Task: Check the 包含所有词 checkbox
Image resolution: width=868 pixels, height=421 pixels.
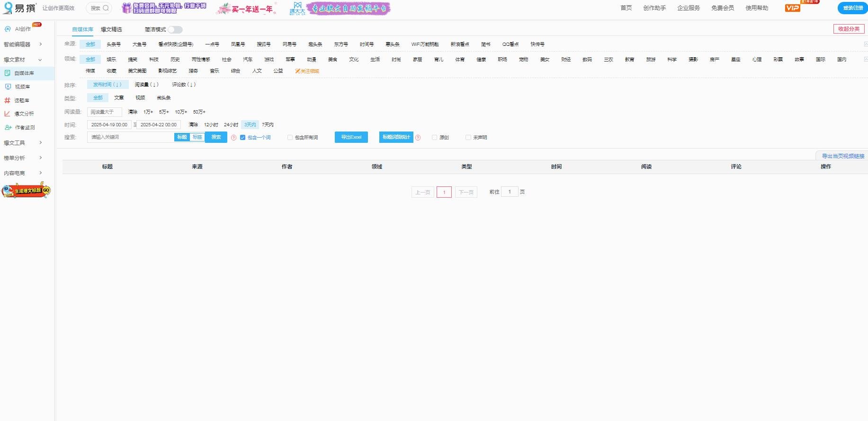Action: (x=290, y=138)
